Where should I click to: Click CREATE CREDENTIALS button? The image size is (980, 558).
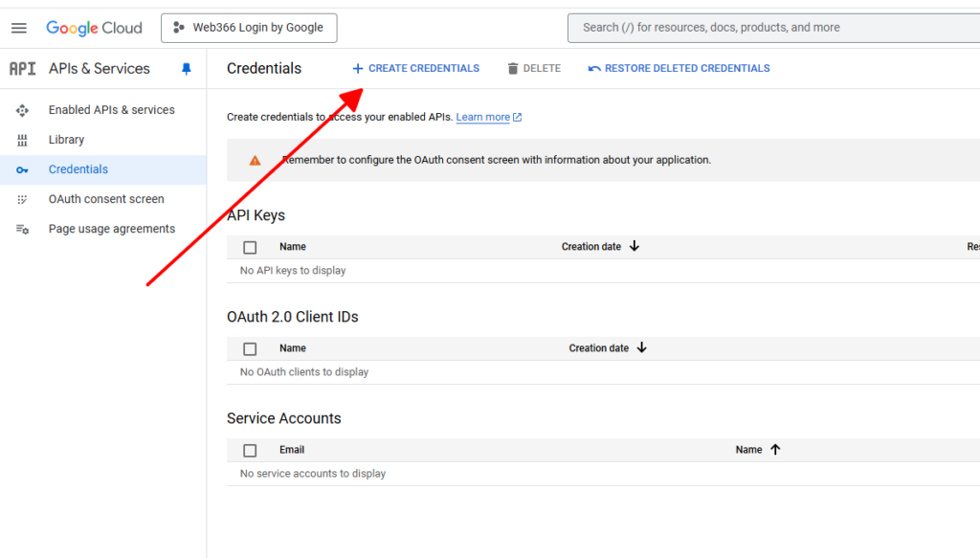tap(415, 69)
